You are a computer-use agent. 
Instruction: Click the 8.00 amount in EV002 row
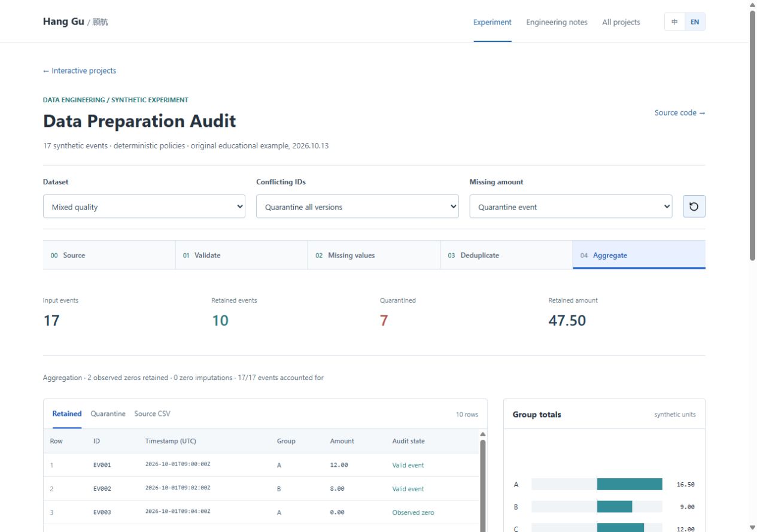tap(337, 488)
